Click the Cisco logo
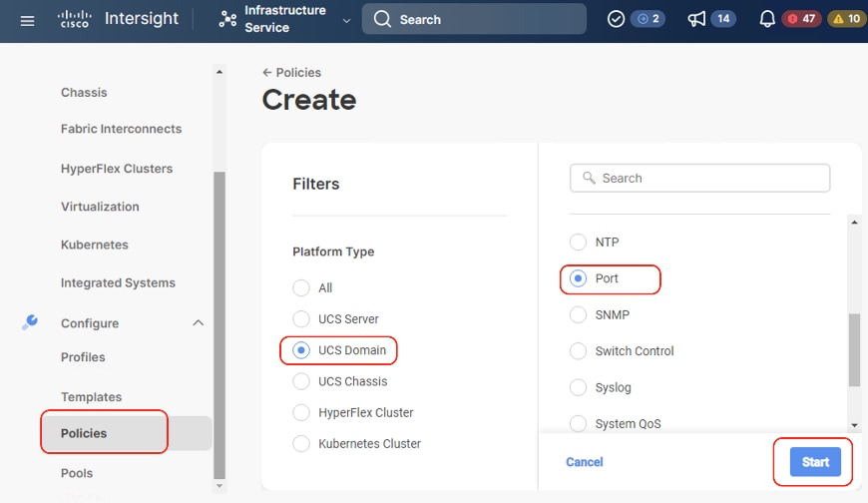The image size is (868, 503). (74, 19)
